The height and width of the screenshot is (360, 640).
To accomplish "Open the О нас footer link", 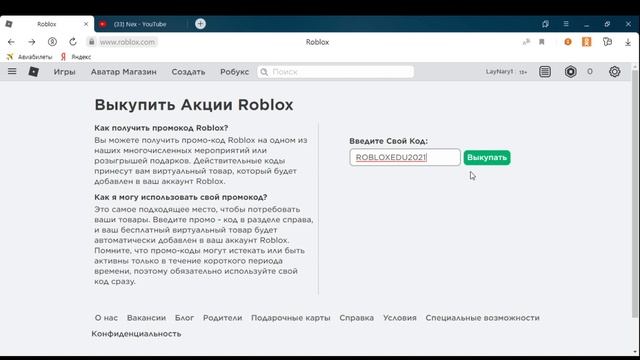I will pos(106,318).
